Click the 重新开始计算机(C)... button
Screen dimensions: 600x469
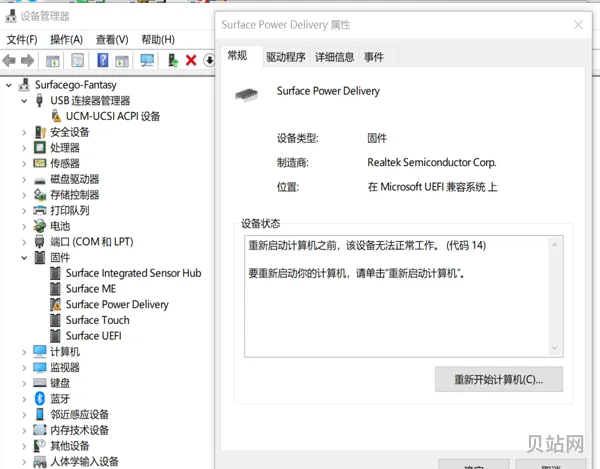point(499,379)
